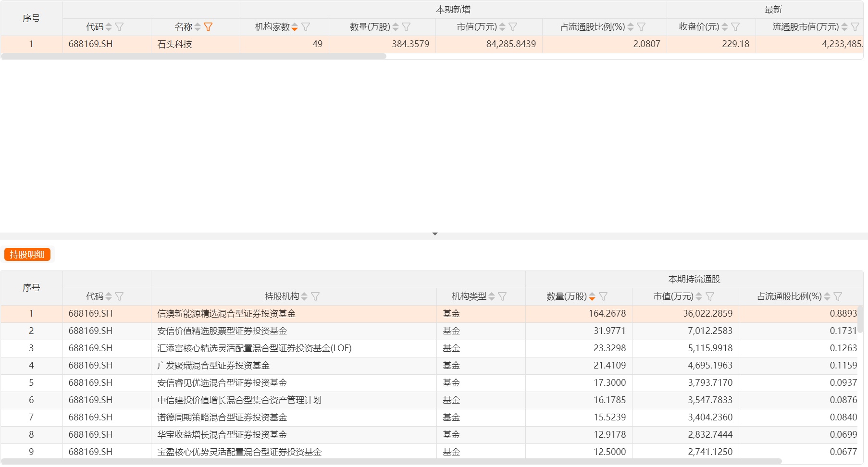Open filter for 收盘价(元) column
This screenshot has height=467, width=868.
[x=735, y=27]
